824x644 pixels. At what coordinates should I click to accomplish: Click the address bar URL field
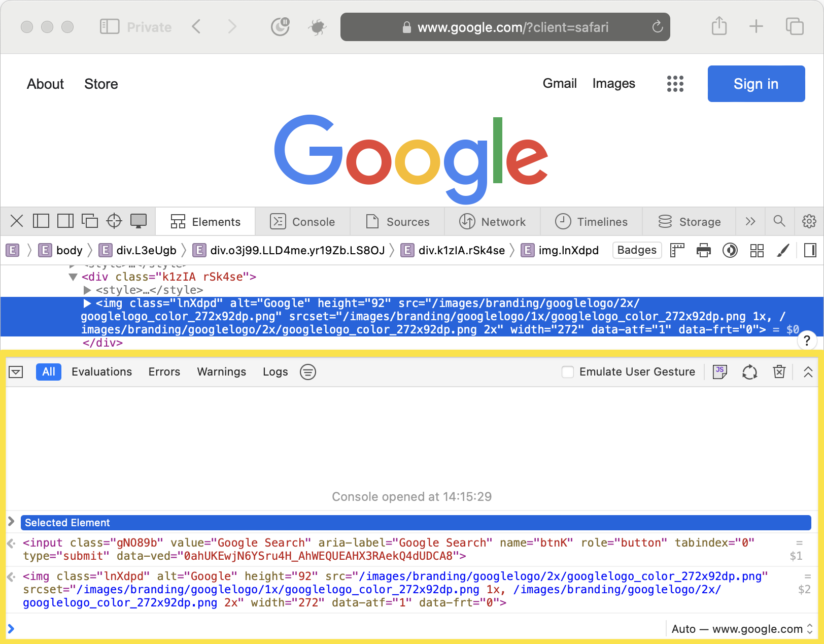click(505, 27)
